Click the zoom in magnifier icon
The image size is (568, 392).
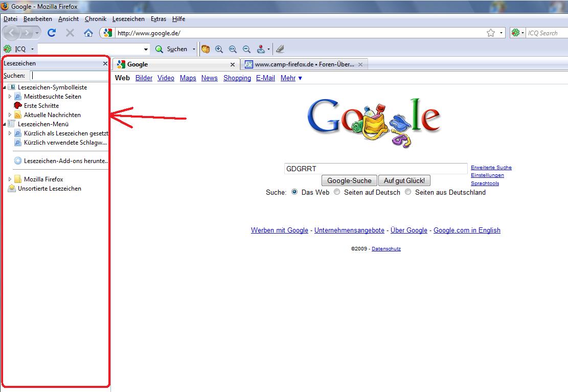(x=219, y=49)
